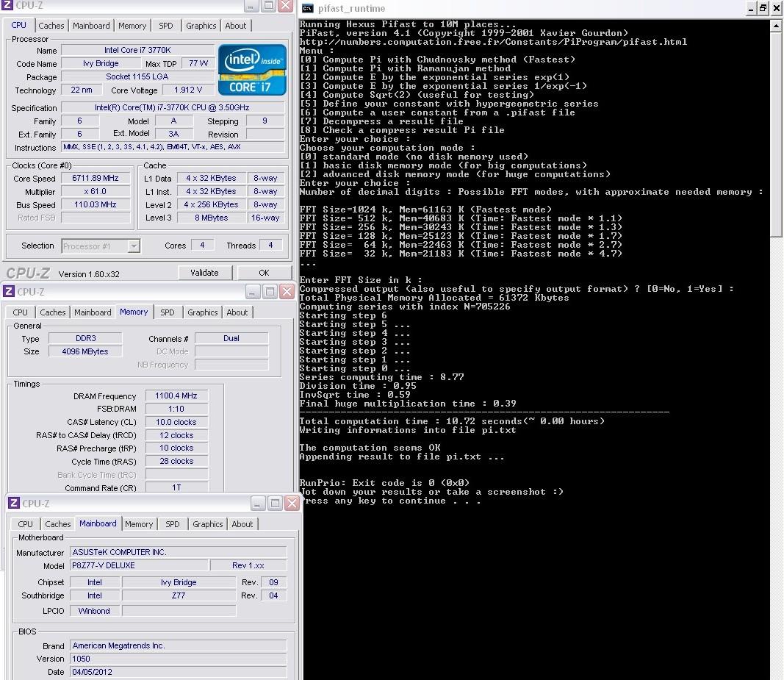
Task: Click the Core Voltage value 1.912 V
Action: [x=188, y=90]
